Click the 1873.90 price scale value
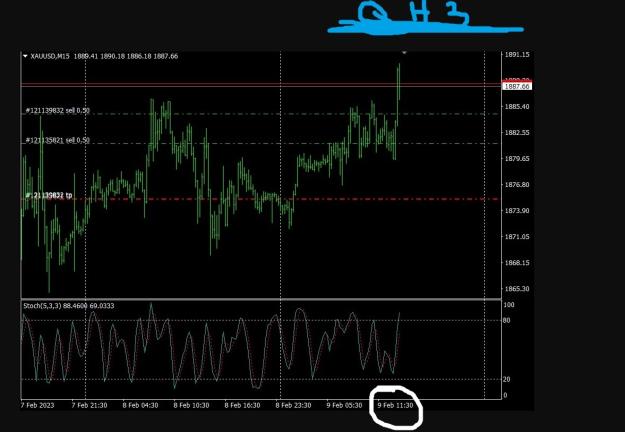Image resolution: width=625 pixels, height=432 pixels. (x=517, y=211)
